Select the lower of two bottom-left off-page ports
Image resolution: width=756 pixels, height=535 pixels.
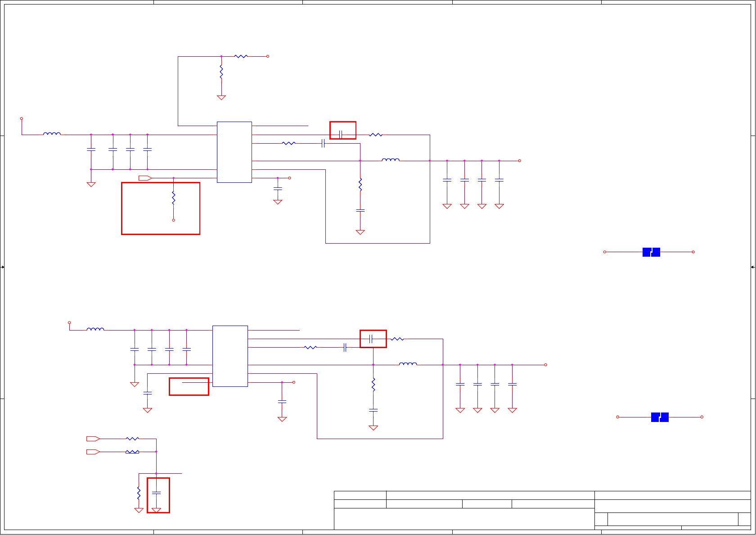point(93,452)
